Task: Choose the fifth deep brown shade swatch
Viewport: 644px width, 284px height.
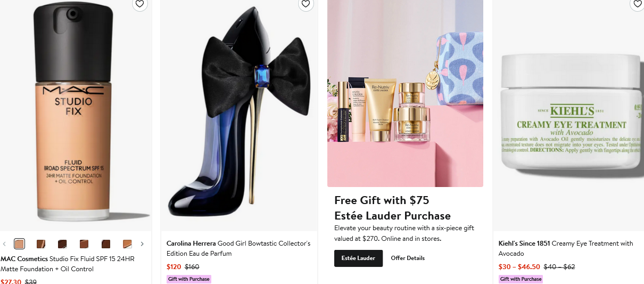Action: (106, 244)
